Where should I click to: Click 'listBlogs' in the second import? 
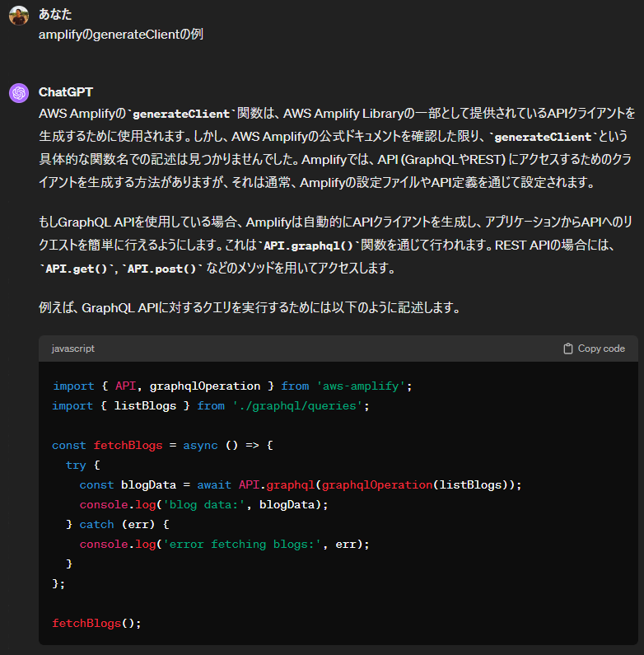click(x=145, y=405)
